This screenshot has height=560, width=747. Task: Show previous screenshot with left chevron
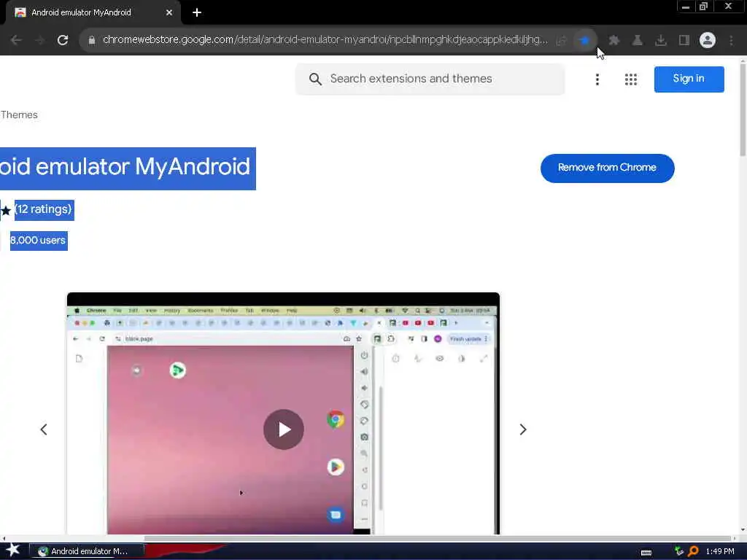point(44,429)
